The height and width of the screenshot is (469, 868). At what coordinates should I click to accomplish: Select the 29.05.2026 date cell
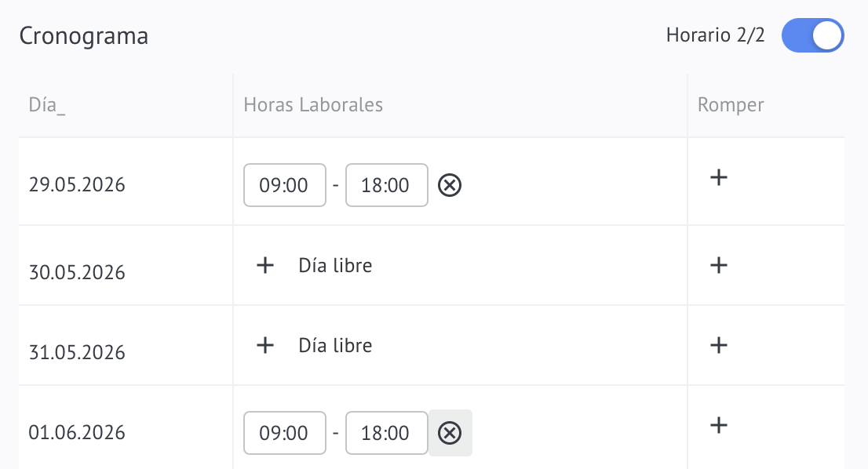pos(77,185)
